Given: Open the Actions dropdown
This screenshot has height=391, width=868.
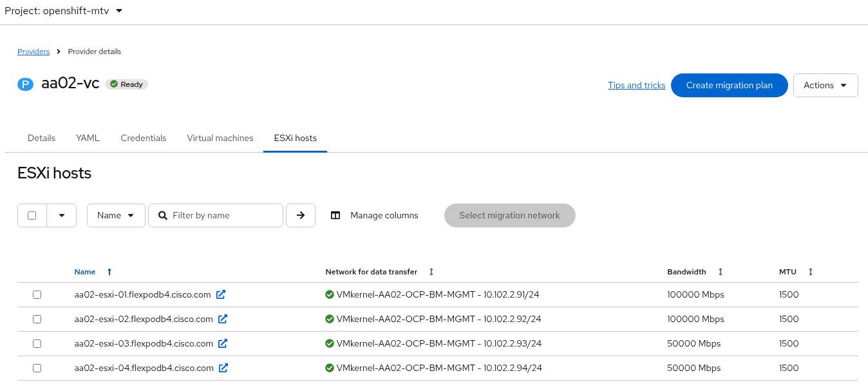Looking at the screenshot, I should [x=826, y=85].
